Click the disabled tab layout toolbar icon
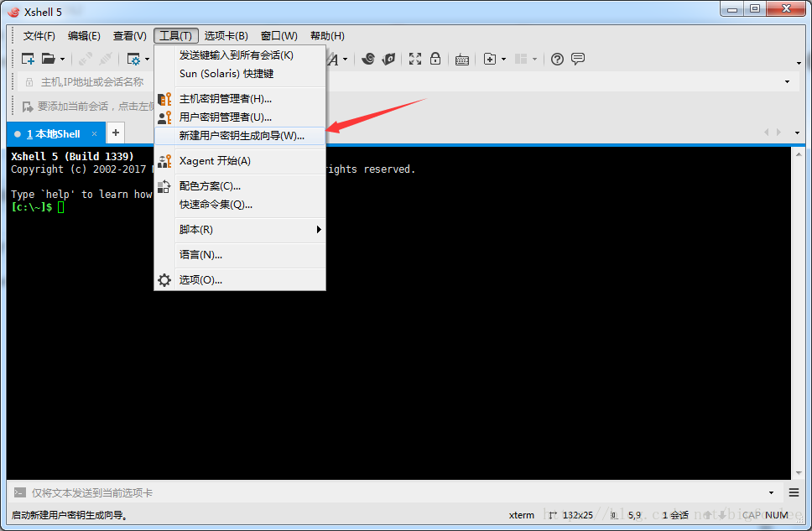 521,59
